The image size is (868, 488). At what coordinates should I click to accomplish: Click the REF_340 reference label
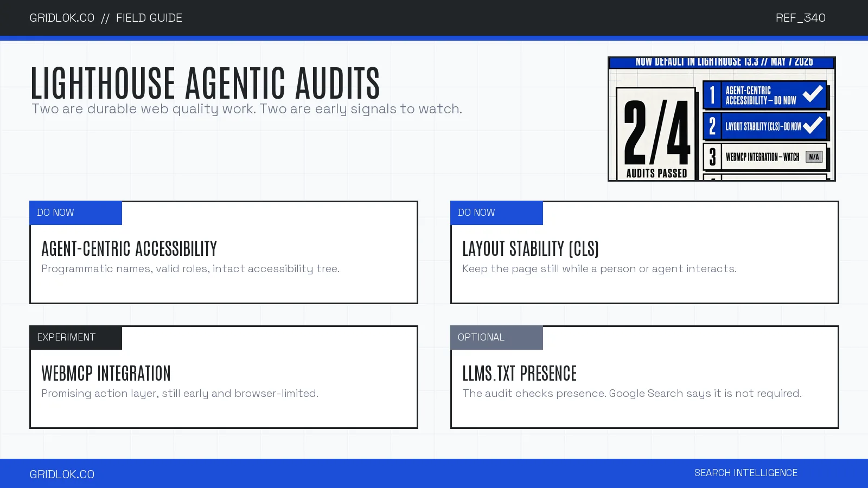(x=800, y=18)
